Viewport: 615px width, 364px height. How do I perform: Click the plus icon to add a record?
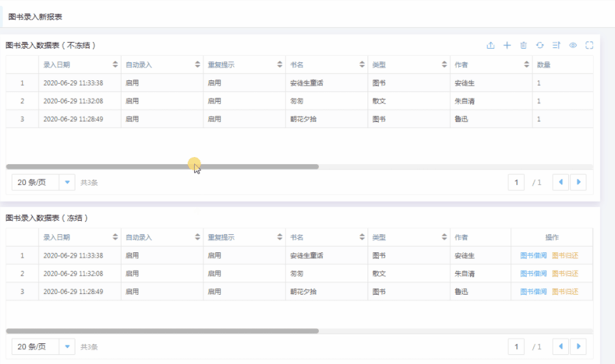[x=507, y=45]
